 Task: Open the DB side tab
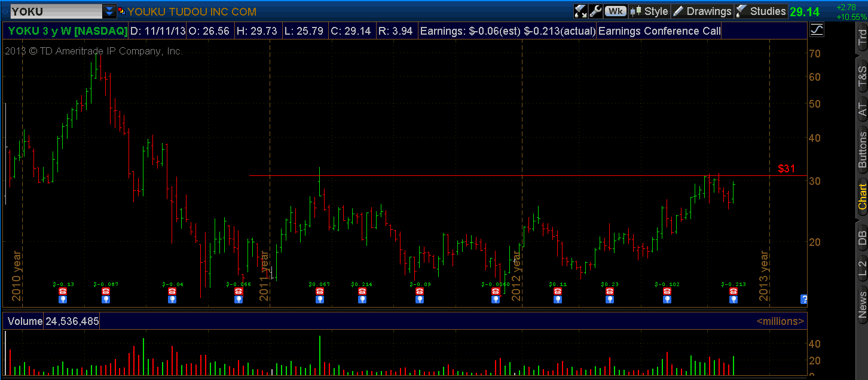[862, 238]
